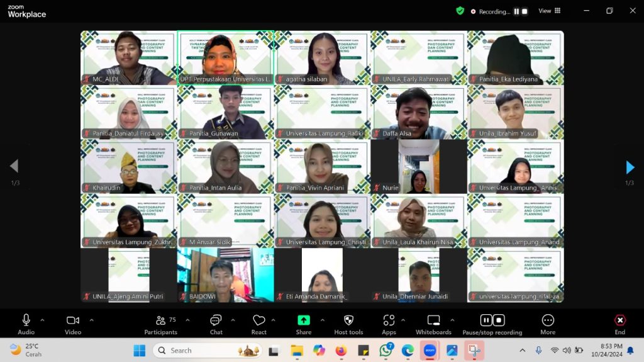Open the Chat panel
Screen dimensions: 644x362
(216, 320)
